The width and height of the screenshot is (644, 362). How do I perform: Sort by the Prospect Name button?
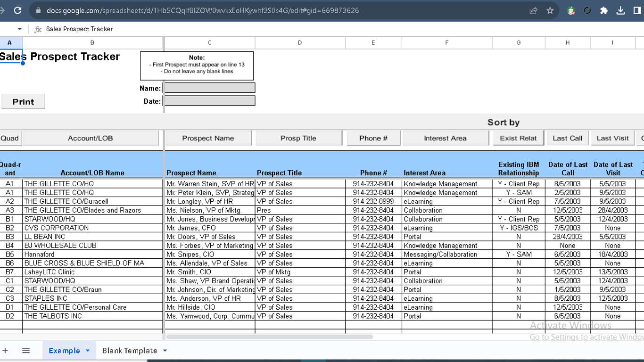208,138
